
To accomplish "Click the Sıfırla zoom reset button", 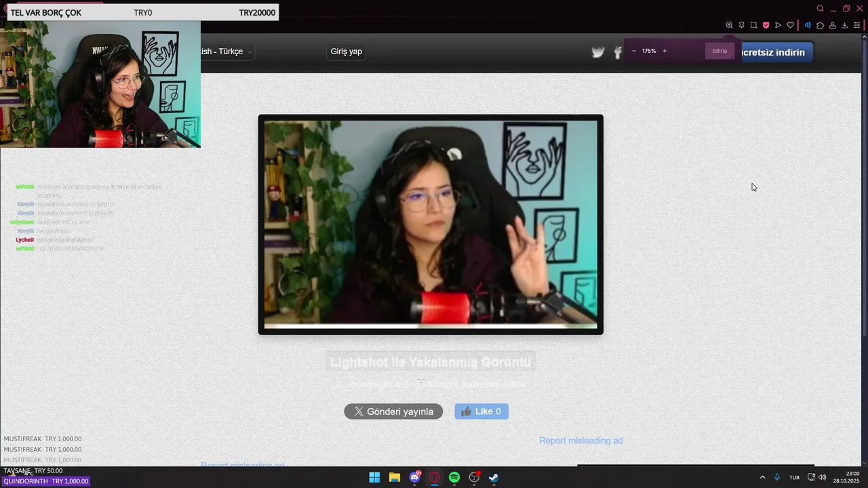I will [719, 51].
